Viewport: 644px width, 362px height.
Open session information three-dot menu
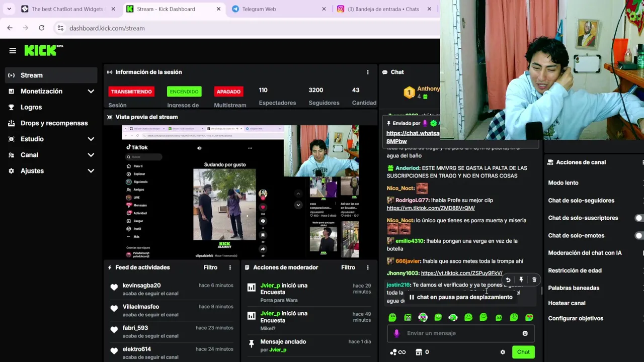[368, 72]
